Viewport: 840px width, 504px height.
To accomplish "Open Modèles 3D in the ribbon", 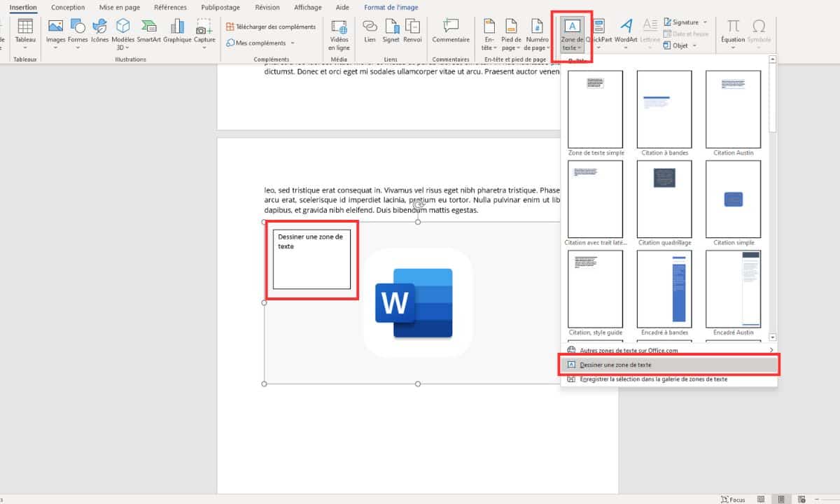I will tap(123, 34).
